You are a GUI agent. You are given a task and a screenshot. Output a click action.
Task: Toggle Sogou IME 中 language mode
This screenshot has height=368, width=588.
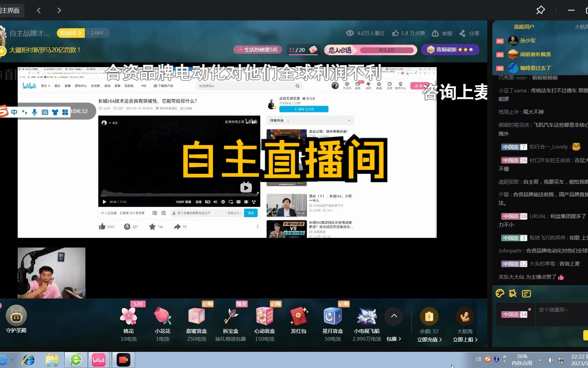coord(14,112)
